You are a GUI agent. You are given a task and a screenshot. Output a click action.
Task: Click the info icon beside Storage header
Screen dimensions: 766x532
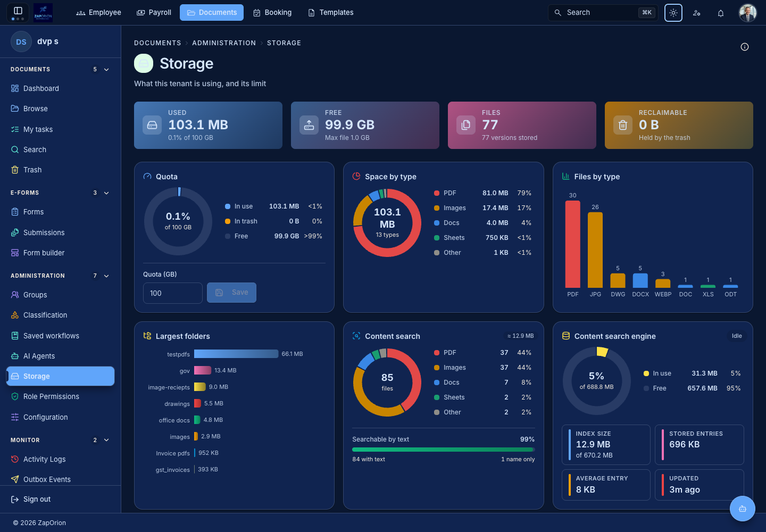pyautogui.click(x=745, y=47)
